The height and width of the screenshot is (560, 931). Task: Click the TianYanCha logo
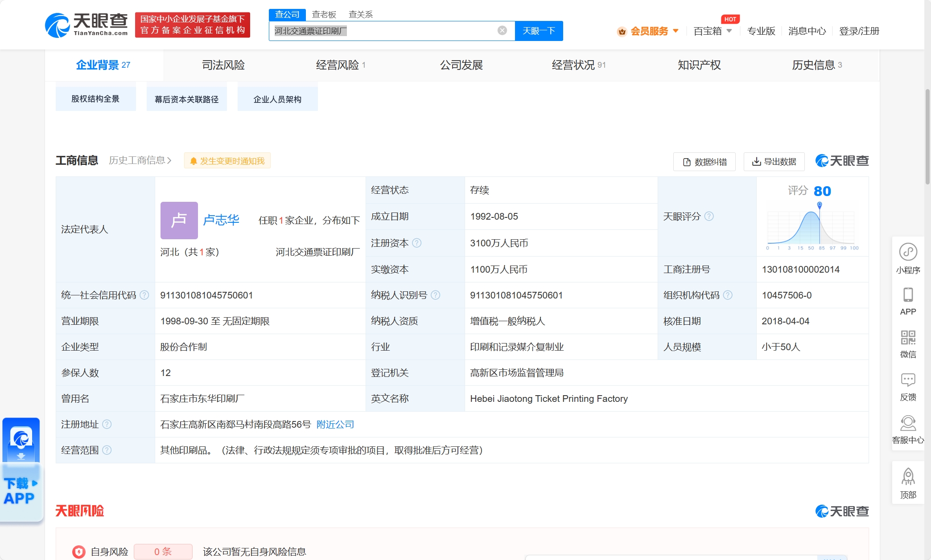pyautogui.click(x=86, y=25)
